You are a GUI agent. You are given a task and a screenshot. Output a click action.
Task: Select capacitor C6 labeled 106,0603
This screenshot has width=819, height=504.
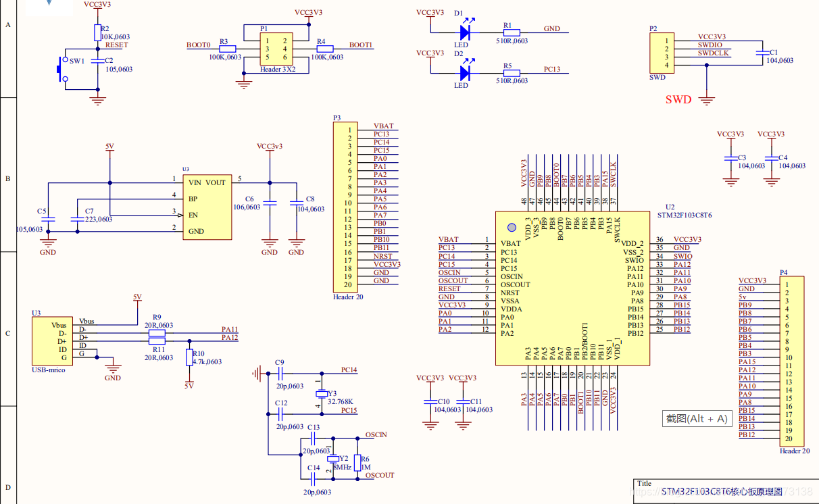[270, 203]
